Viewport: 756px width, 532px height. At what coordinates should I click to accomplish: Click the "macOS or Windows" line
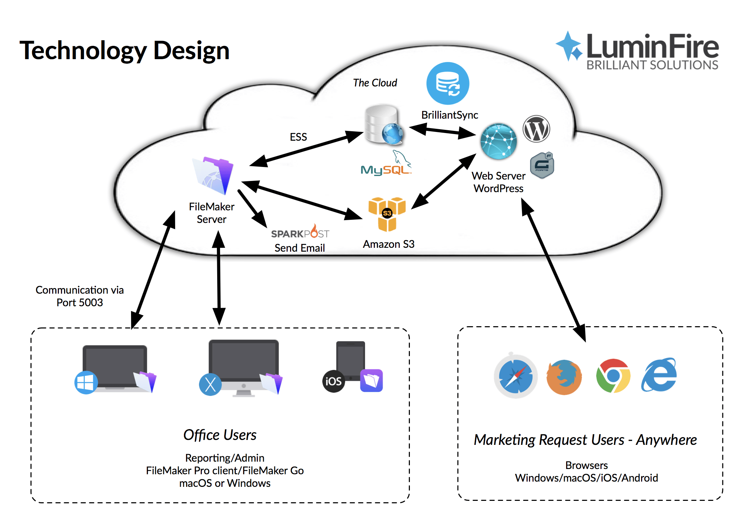225,483
